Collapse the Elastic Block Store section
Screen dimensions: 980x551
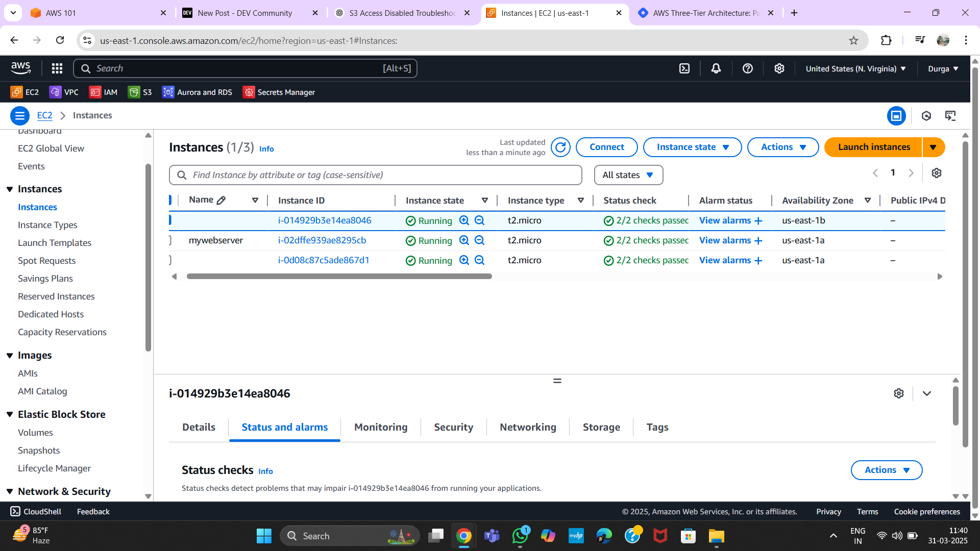click(x=10, y=415)
